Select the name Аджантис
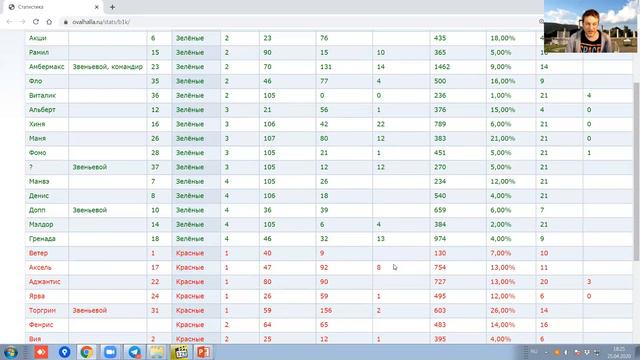This screenshot has width=640, height=360. point(44,282)
